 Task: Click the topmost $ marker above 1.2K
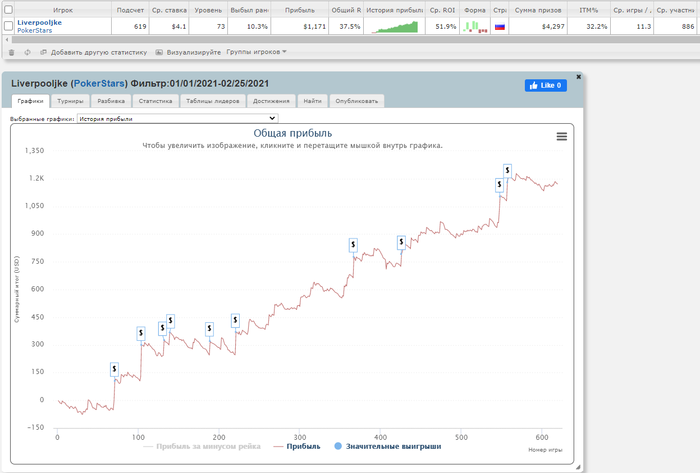[507, 170]
